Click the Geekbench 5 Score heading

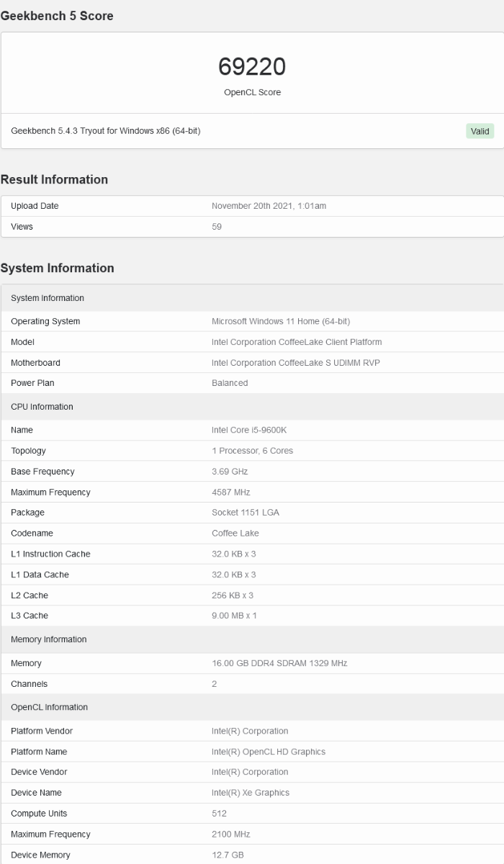[57, 16]
